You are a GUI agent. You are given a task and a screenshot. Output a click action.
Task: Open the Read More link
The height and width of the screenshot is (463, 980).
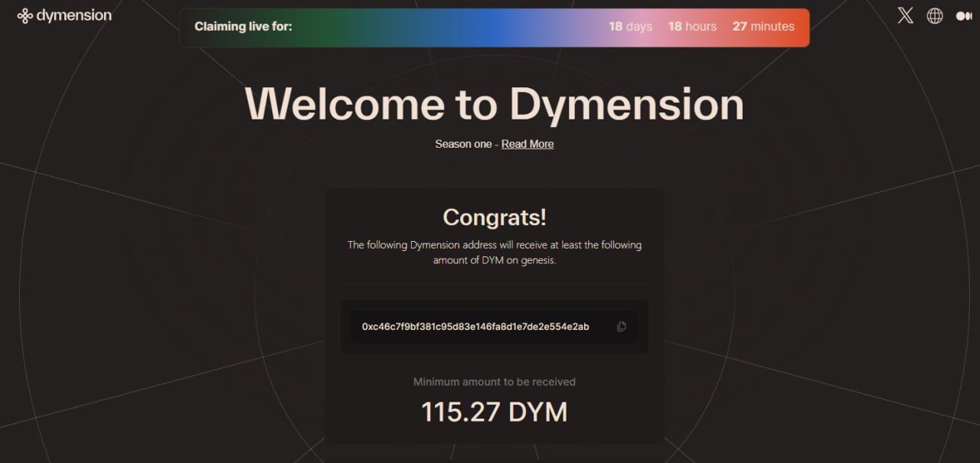(x=528, y=144)
